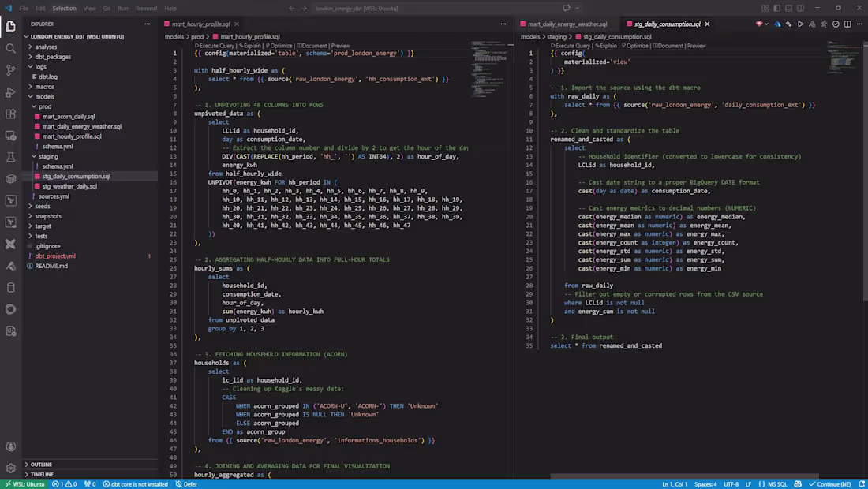The image size is (868, 489).
Task: Open the Testing flask view
Action: coord(10,158)
